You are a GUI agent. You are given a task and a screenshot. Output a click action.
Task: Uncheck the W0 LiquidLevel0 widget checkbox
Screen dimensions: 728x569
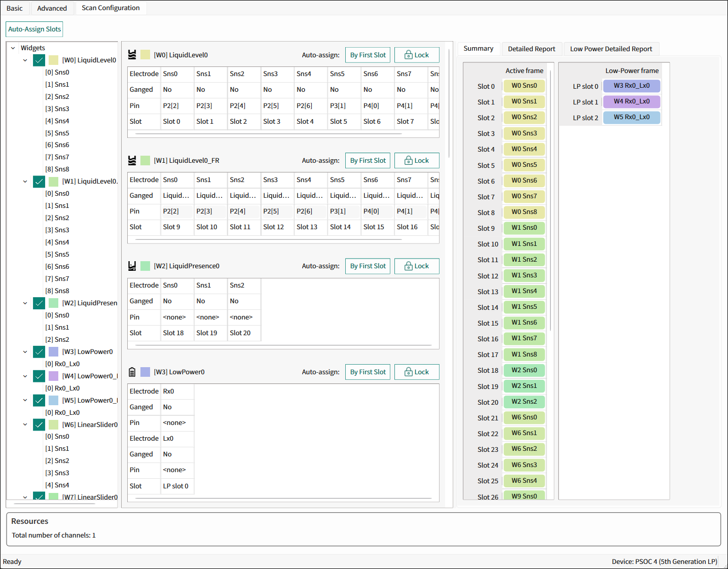tap(39, 60)
